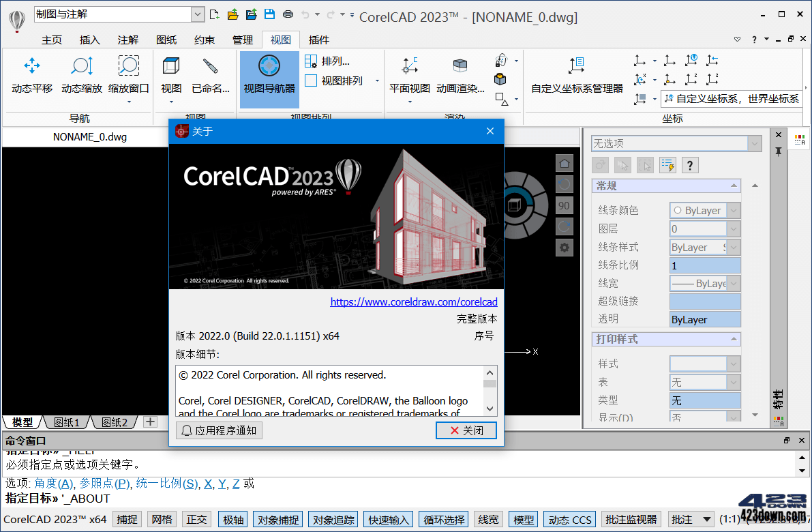
Task: Click the 关闭 button in About dialog
Action: click(x=466, y=430)
